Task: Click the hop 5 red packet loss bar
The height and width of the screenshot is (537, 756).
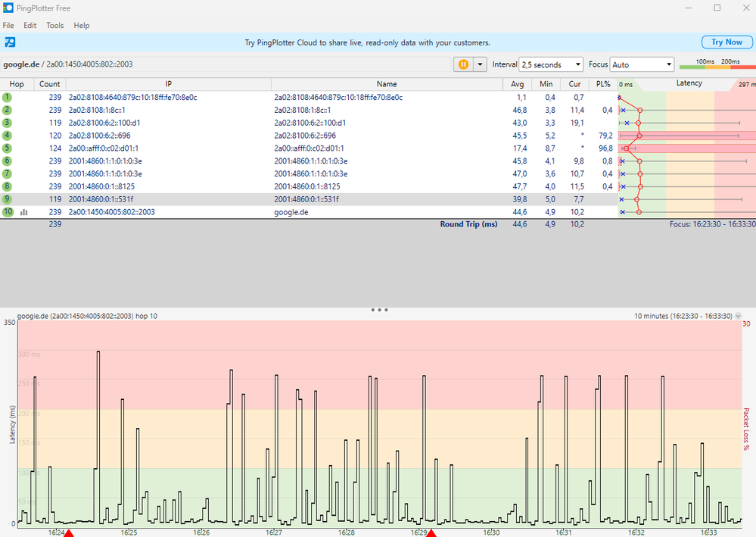Action: tap(687, 148)
